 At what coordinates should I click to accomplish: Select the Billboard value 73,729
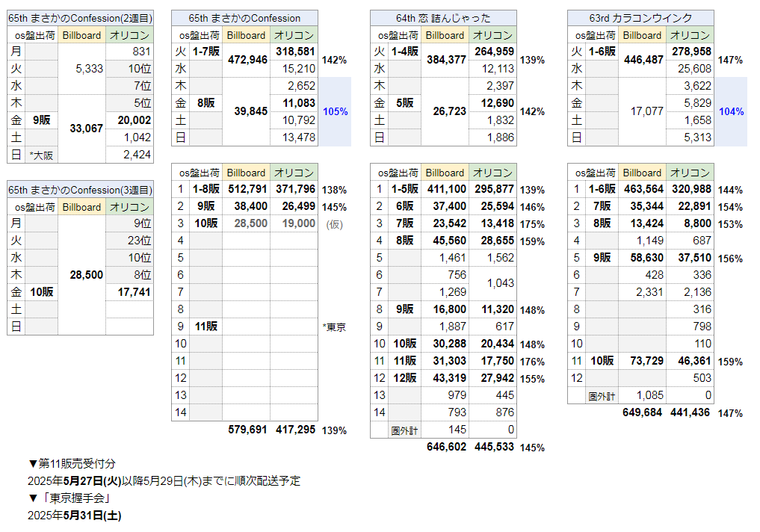coord(646,361)
